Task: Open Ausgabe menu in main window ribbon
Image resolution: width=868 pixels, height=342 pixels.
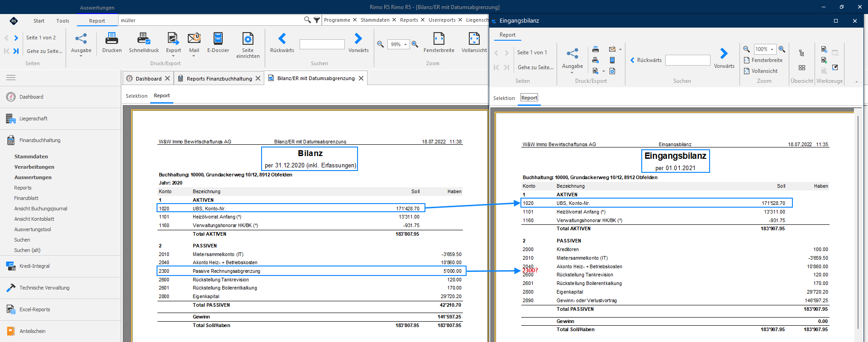Action: coord(81,44)
